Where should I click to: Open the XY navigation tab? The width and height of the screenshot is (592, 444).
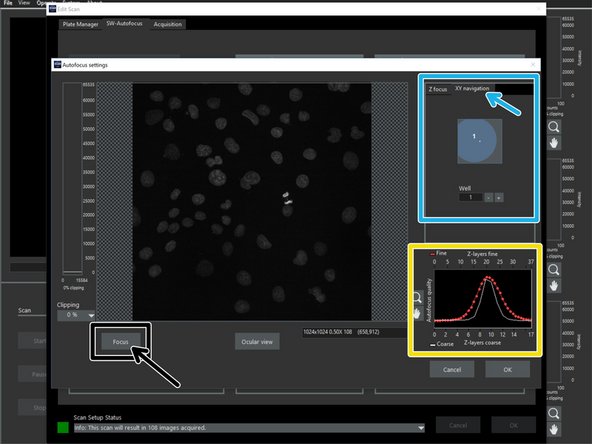tap(472, 88)
